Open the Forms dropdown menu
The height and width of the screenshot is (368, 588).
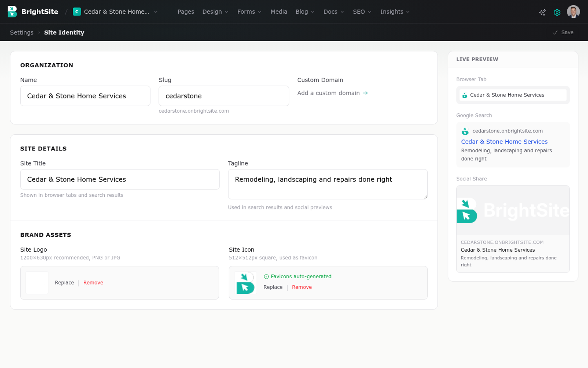pos(250,12)
